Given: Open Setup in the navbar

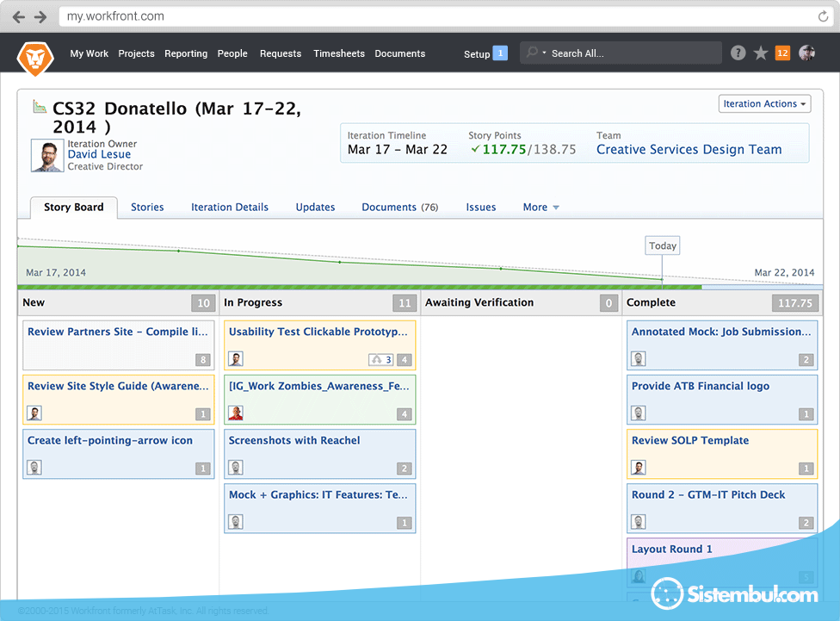Looking at the screenshot, I should (477, 54).
